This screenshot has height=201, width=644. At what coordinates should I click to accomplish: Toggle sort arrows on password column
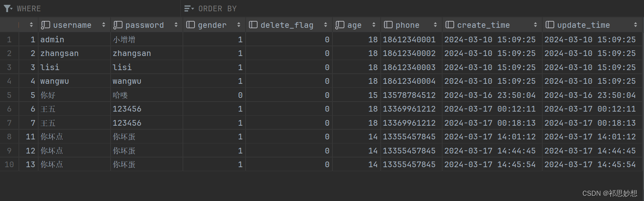(176, 25)
